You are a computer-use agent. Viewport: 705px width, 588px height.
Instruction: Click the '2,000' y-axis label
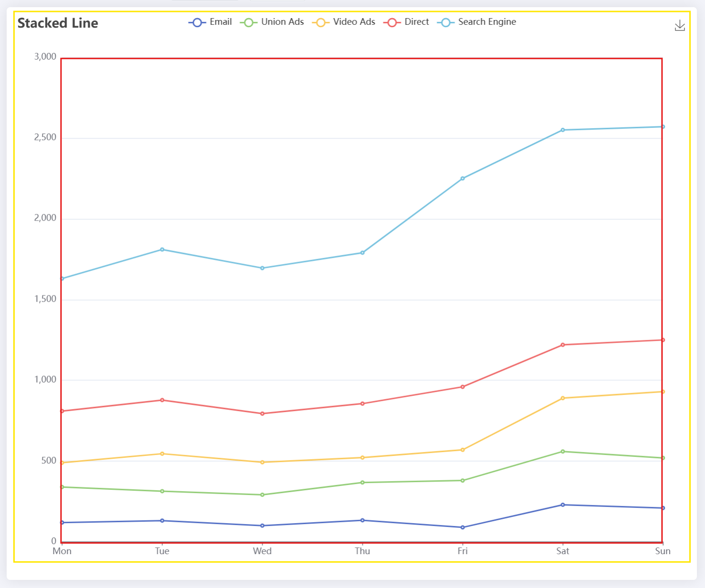[45, 218]
